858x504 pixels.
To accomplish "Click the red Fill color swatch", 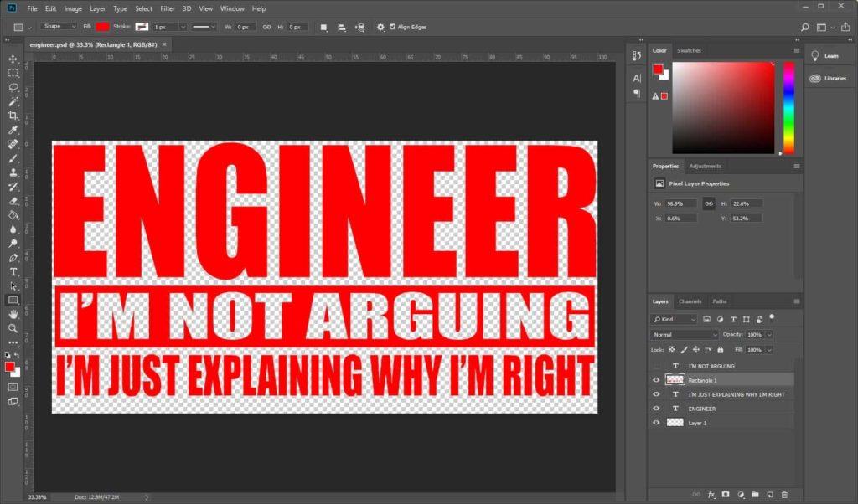I will 102,27.
